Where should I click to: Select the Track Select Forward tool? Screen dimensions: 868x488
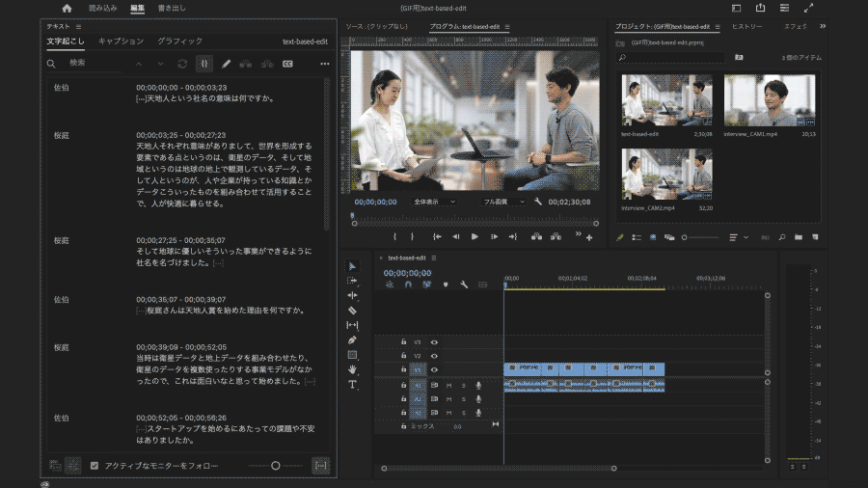352,281
